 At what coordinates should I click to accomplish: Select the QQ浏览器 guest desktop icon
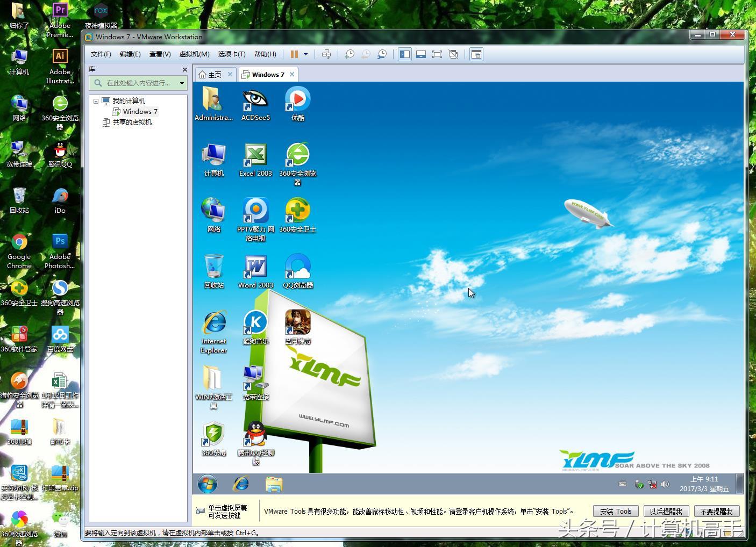coord(297,272)
